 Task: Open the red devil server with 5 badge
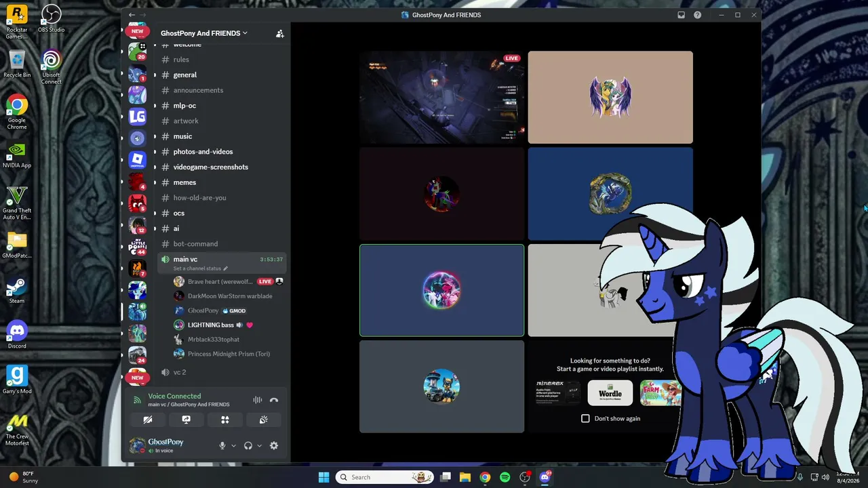click(x=138, y=203)
